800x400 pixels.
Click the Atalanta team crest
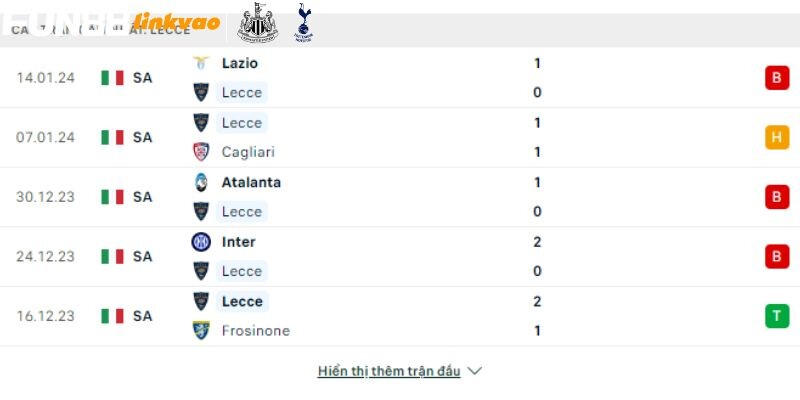pos(201,182)
